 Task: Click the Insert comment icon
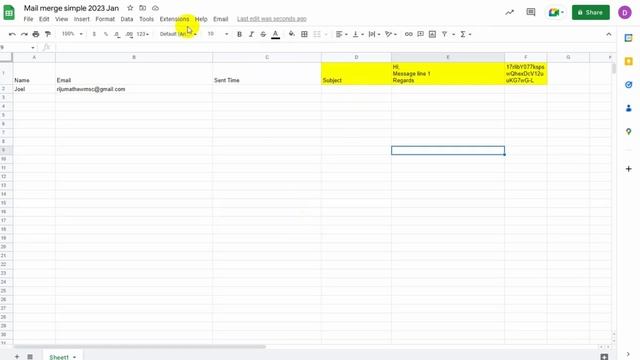click(420, 34)
